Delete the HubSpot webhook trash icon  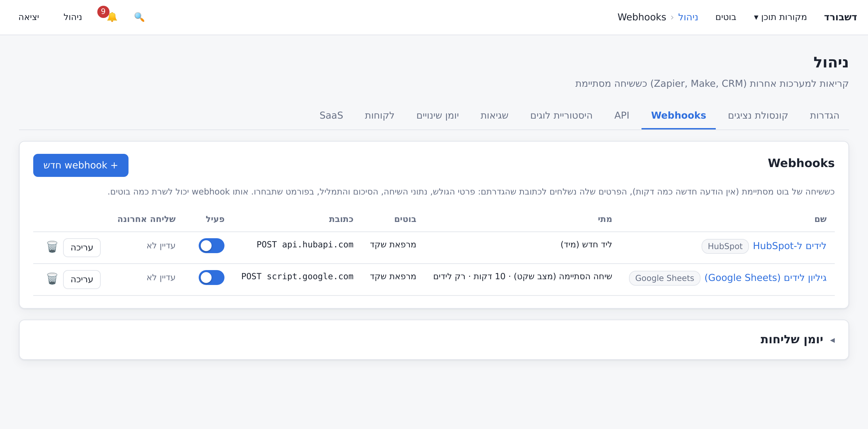pos(52,247)
